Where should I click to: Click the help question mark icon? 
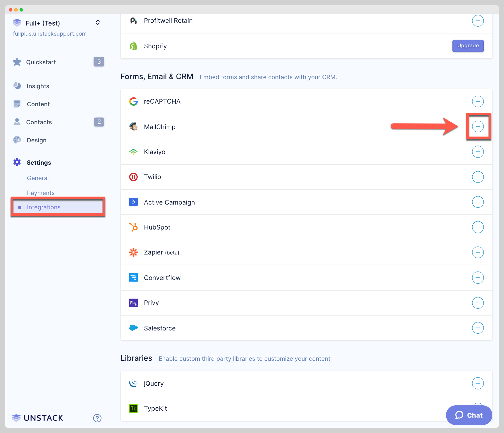(x=97, y=418)
